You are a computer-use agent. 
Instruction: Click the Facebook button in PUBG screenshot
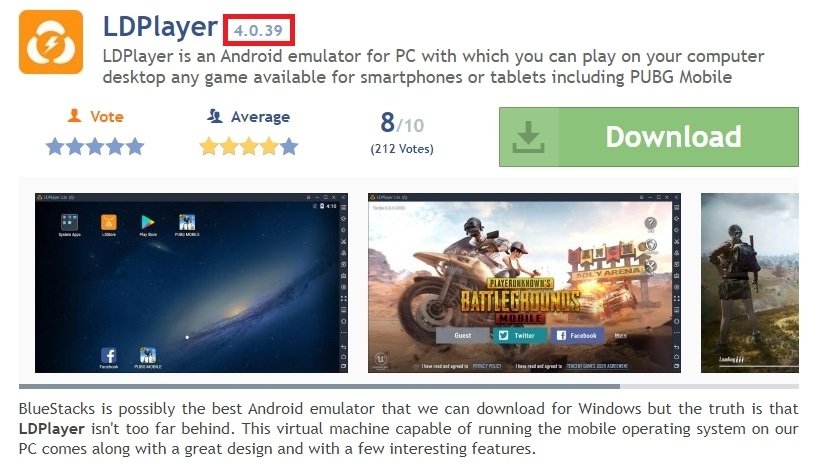[x=577, y=336]
